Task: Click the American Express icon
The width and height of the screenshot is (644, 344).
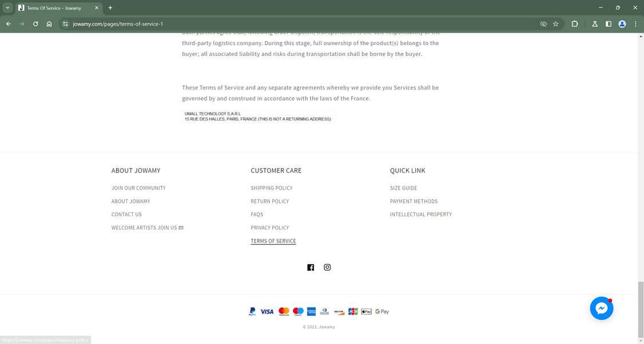Action: pyautogui.click(x=311, y=311)
